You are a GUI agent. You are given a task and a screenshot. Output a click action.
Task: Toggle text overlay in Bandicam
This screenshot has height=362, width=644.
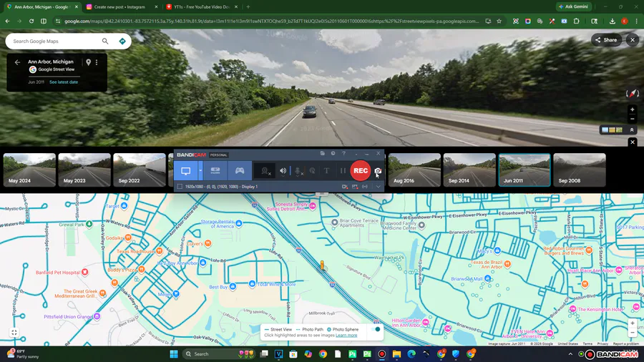[x=326, y=171]
